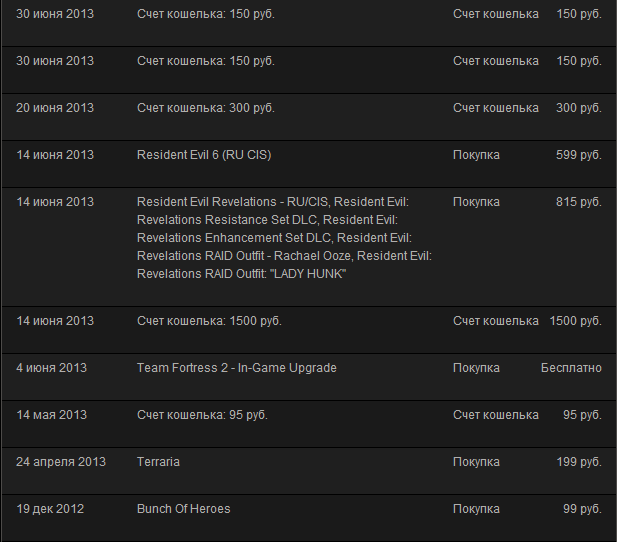Click the 815 руб. total amount

click(578, 202)
